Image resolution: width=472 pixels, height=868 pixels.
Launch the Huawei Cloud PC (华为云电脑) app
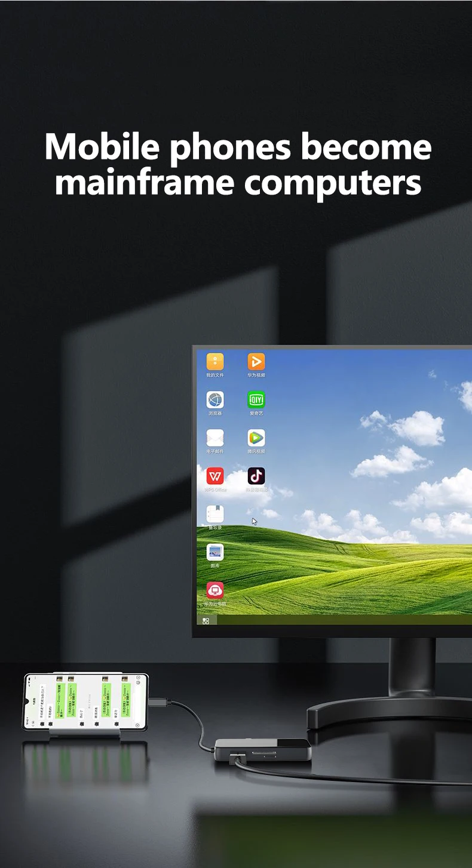click(215, 590)
